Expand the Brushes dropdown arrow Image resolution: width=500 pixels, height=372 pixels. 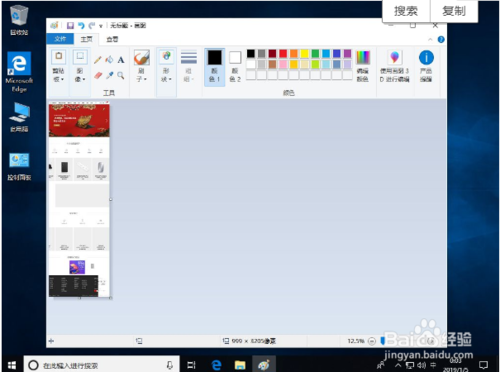pyautogui.click(x=145, y=79)
